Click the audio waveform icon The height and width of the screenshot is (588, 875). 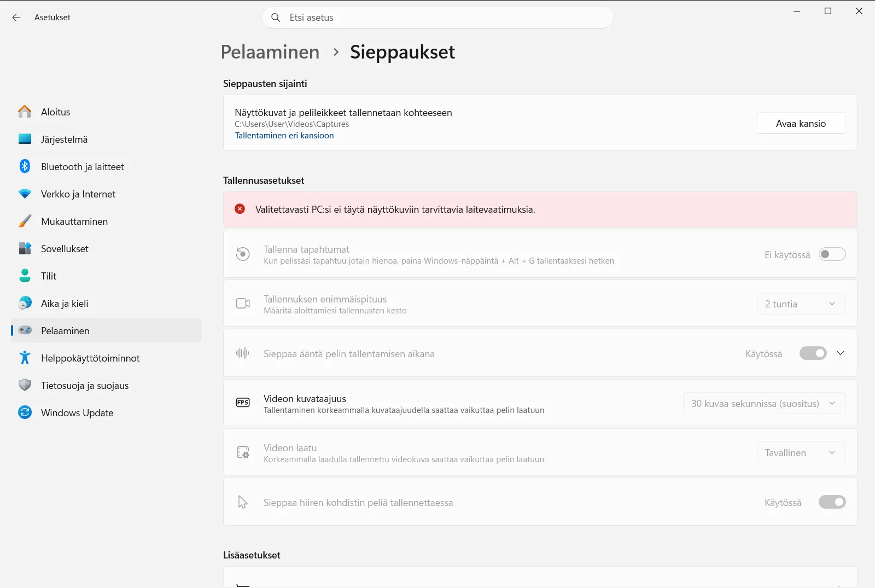242,353
